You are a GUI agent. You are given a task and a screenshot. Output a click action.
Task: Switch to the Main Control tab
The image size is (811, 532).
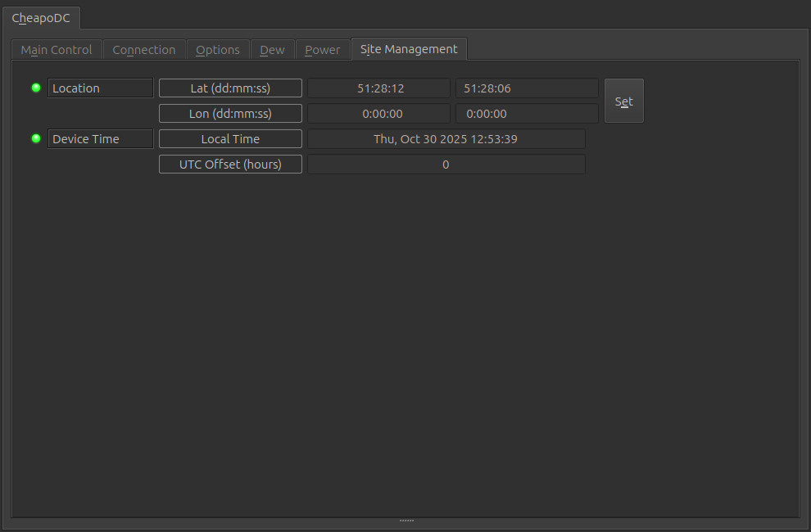point(57,50)
